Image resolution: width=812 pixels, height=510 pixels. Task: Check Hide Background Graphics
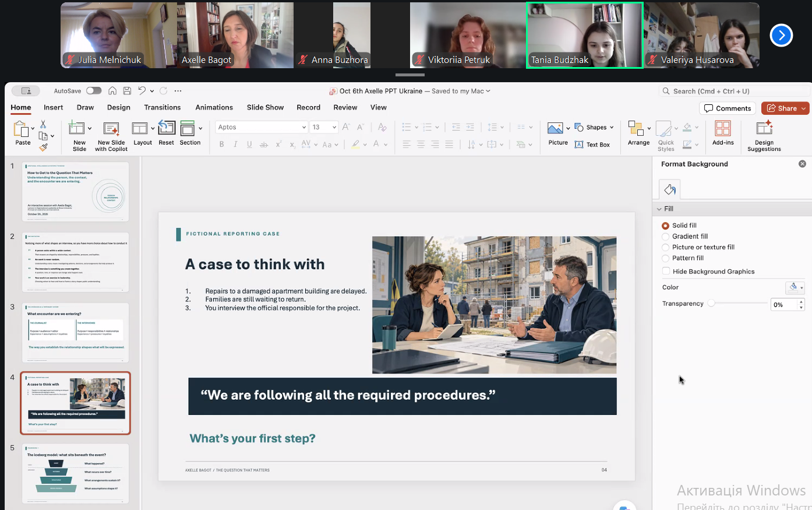pyautogui.click(x=666, y=271)
